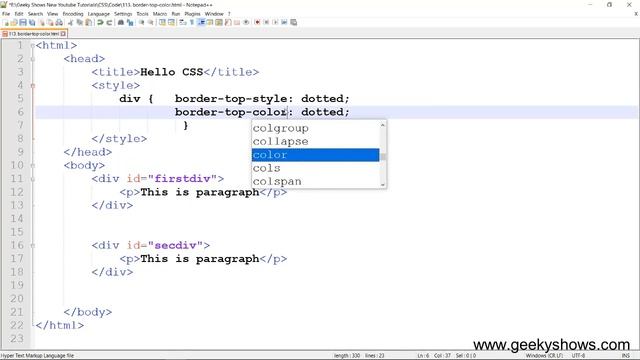Collapse the head fold marker on line 2

pos(33,59)
